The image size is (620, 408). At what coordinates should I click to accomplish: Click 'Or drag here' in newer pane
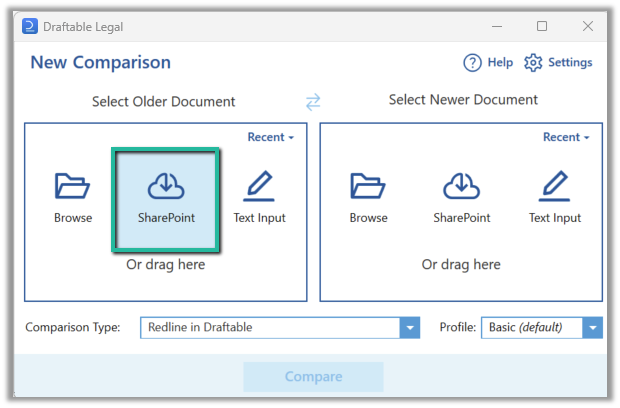461,264
